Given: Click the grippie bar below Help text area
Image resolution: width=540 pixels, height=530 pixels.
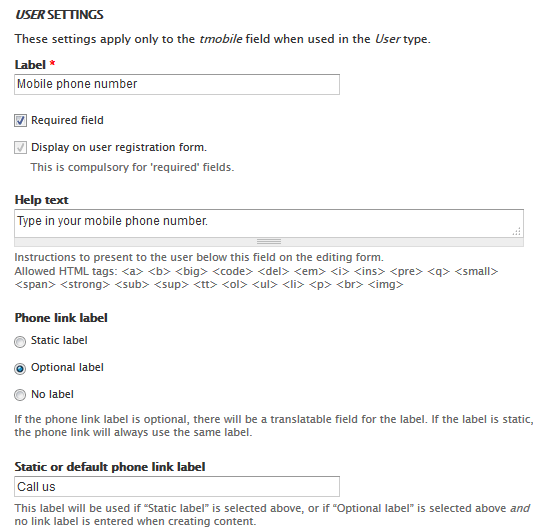Looking at the screenshot, I should click(x=269, y=242).
